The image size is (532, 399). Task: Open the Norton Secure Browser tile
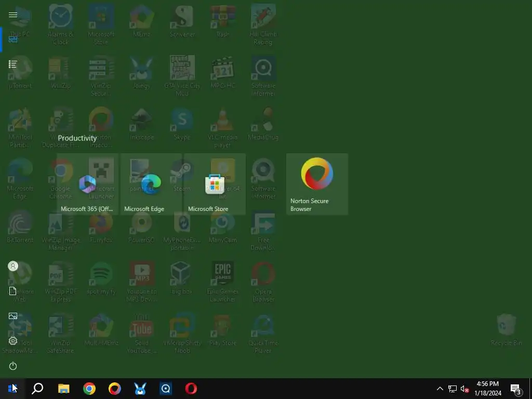pos(317,184)
